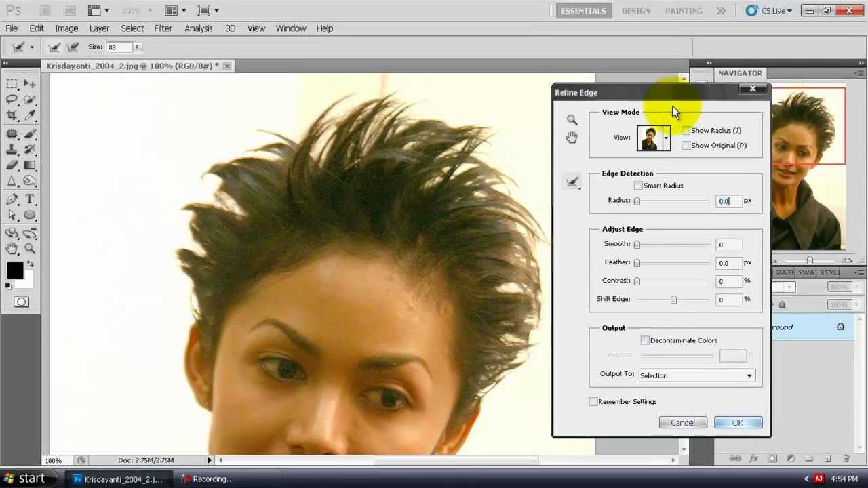
Task: Click add layer mask icon
Action: (x=772, y=459)
